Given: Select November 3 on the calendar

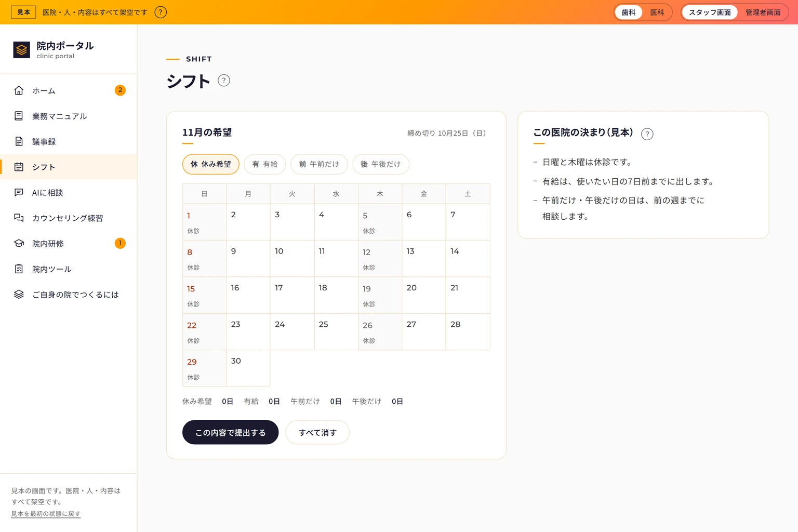Looking at the screenshot, I should pos(292,222).
